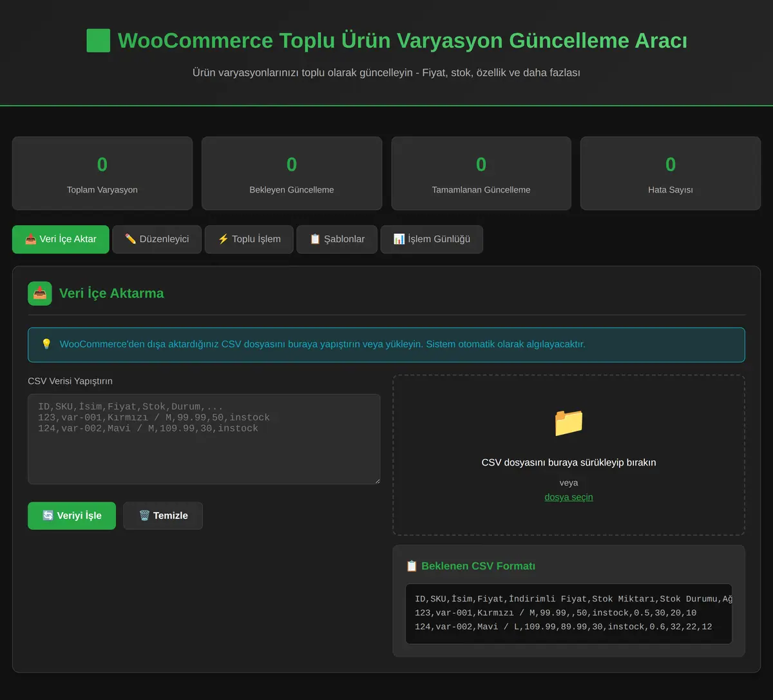Select the Tamamlanan Güncelleme stat card
Screen dimensions: 773x700
[481, 173]
